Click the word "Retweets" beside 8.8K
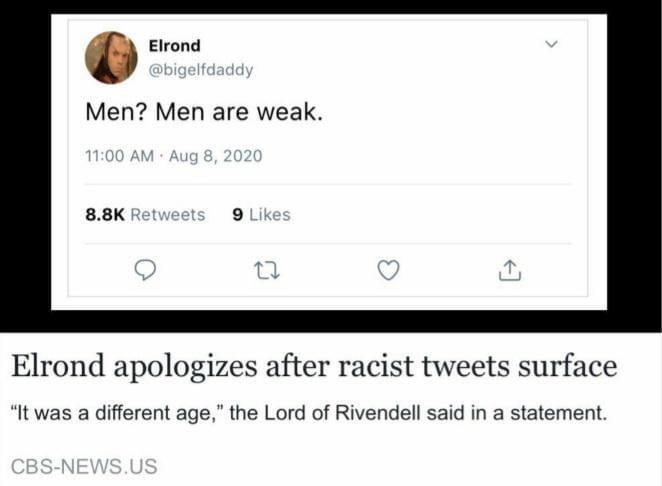662x486 pixels. click(168, 214)
